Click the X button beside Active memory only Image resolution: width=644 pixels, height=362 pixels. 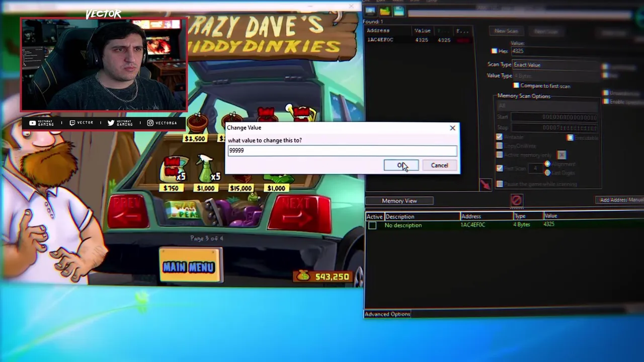click(561, 155)
